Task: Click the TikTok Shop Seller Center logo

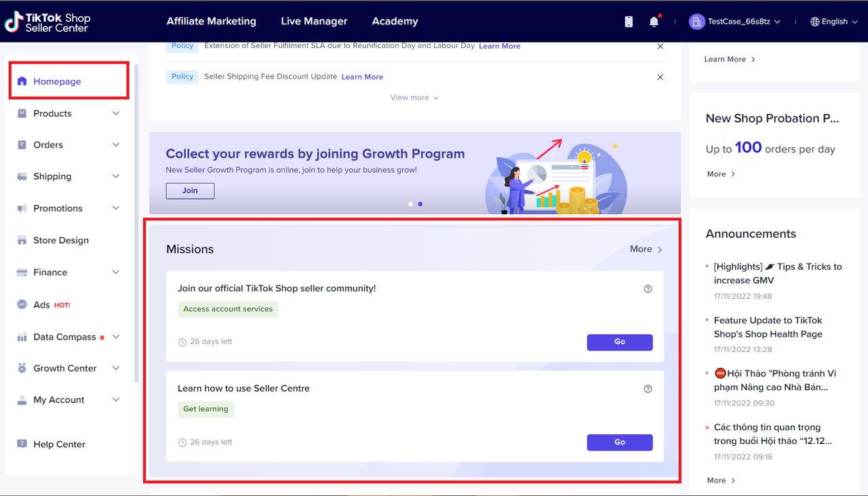Action: 47,22
